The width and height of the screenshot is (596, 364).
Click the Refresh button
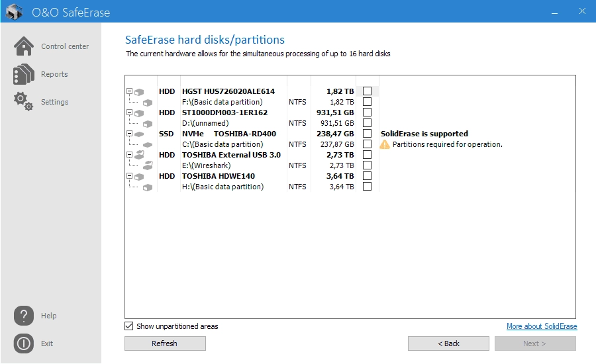pyautogui.click(x=165, y=343)
